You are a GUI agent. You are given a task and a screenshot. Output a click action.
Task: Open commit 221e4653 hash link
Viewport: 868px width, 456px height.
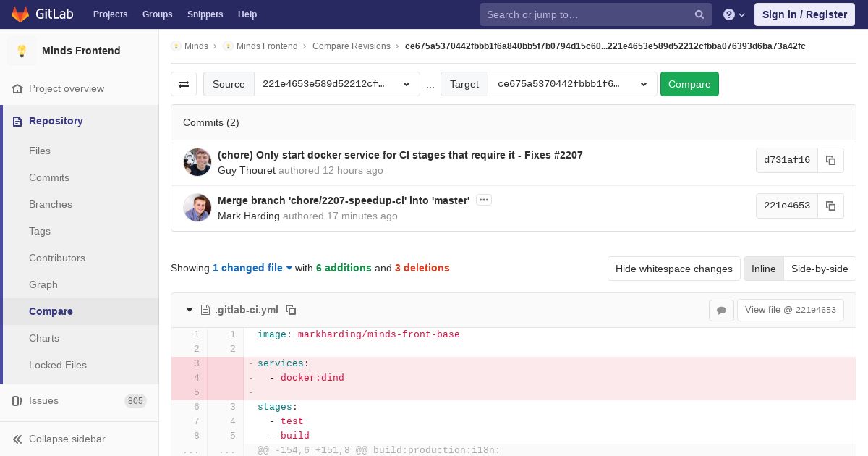tap(787, 206)
